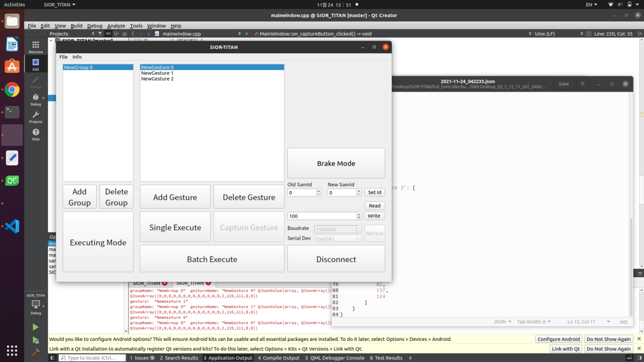Open QML Debugger Console pane
This screenshot has height=362, width=644.
click(x=335, y=358)
